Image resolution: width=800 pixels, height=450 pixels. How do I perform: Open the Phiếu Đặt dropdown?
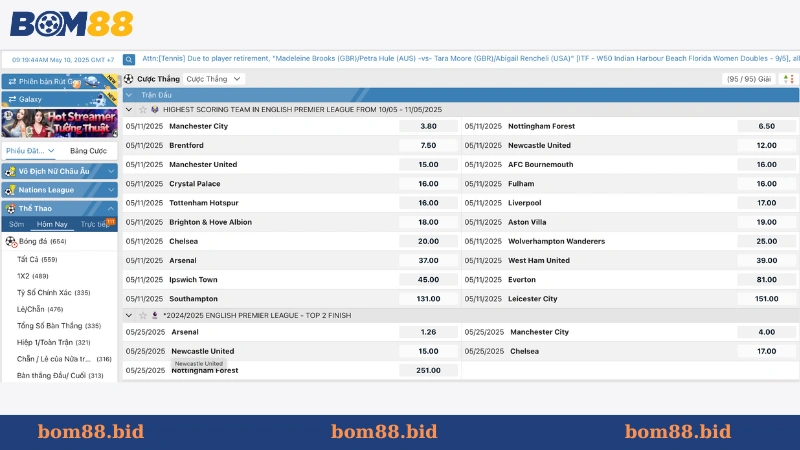click(x=30, y=151)
